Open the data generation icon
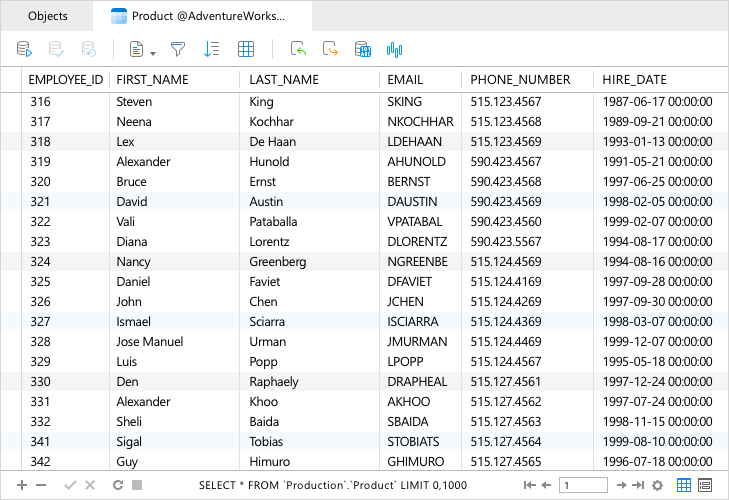729x500 pixels. 363,49
